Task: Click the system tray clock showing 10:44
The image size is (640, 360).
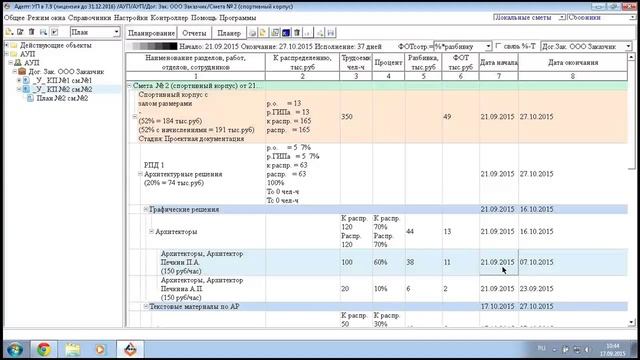Action: 613,349
